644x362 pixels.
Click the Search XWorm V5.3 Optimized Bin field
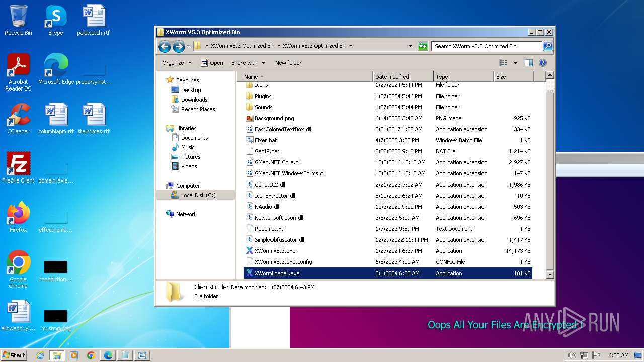pos(487,46)
